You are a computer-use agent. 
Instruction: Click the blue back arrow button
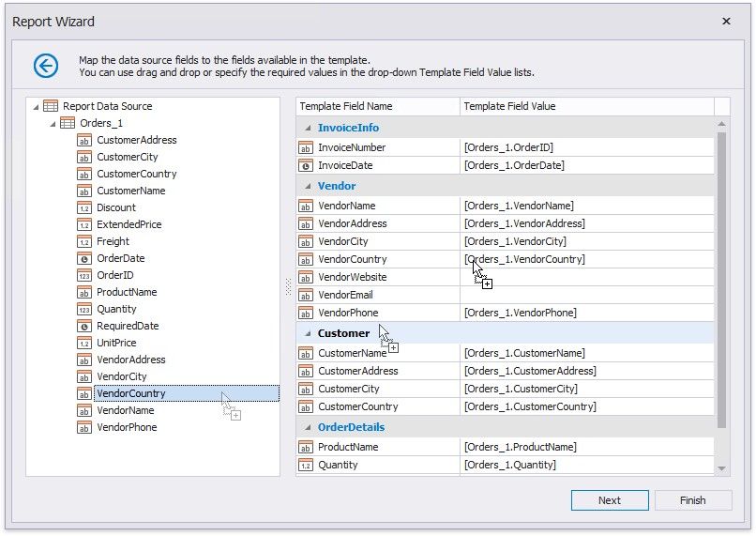tap(45, 65)
